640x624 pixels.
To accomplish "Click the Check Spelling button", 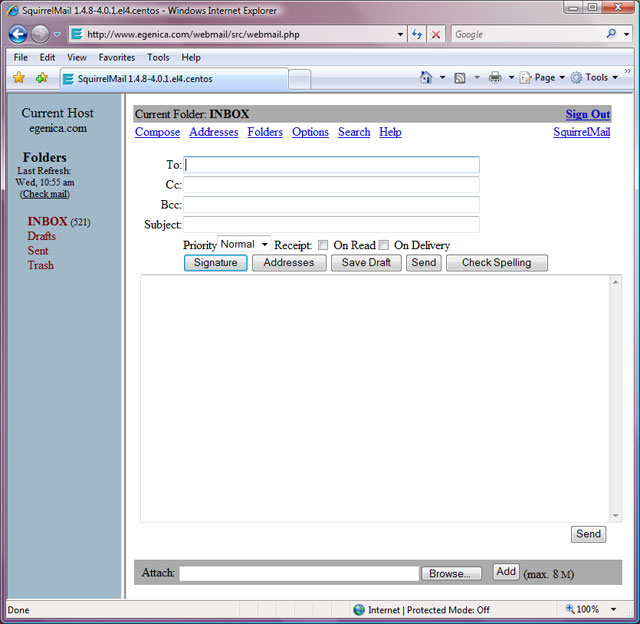I will click(497, 263).
